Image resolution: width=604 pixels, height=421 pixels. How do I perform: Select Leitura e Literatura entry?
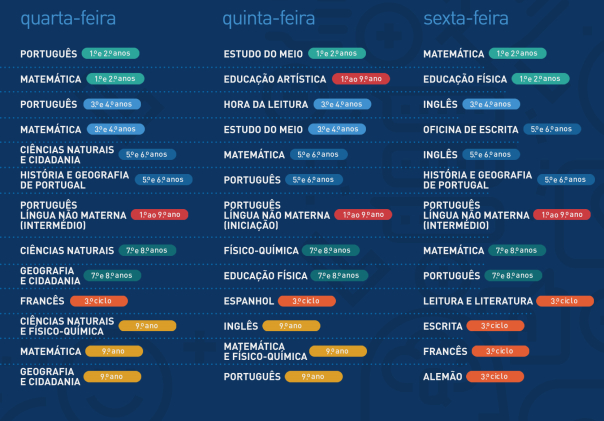[478, 301]
